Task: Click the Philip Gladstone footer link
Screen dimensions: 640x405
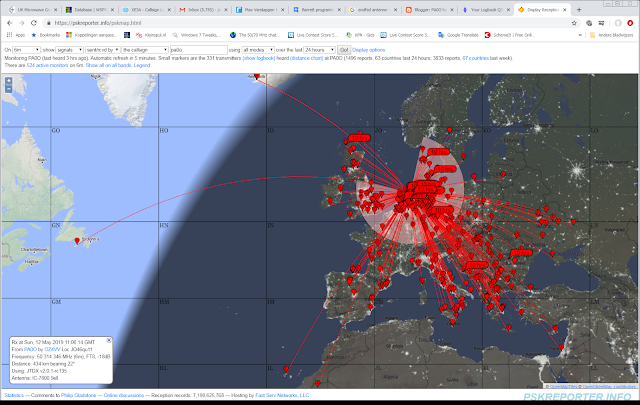Action: 78,395
